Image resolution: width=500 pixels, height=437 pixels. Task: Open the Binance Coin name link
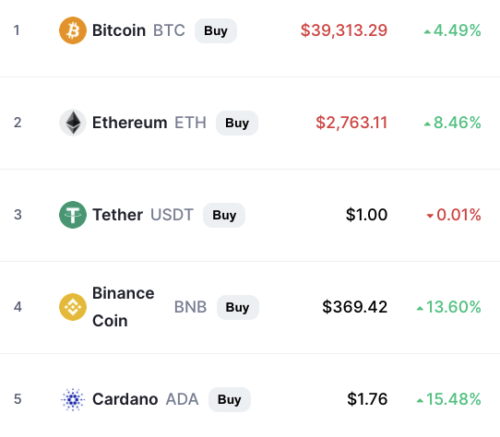tap(123, 307)
